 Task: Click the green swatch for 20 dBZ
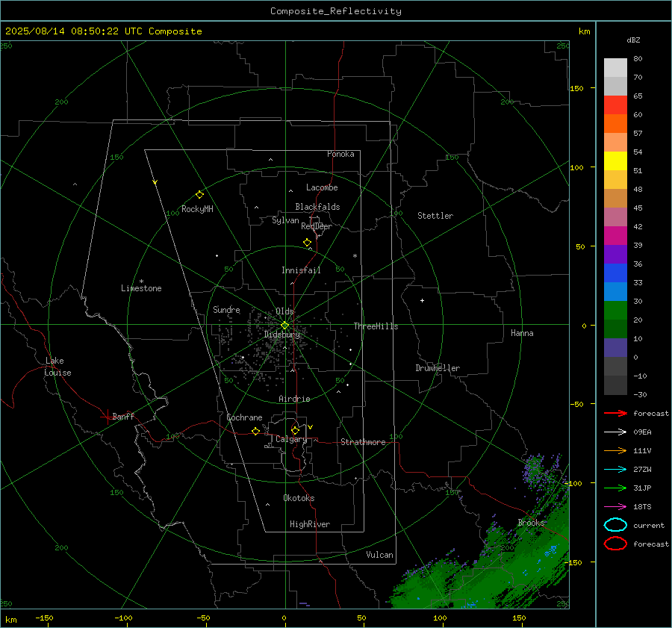click(615, 310)
